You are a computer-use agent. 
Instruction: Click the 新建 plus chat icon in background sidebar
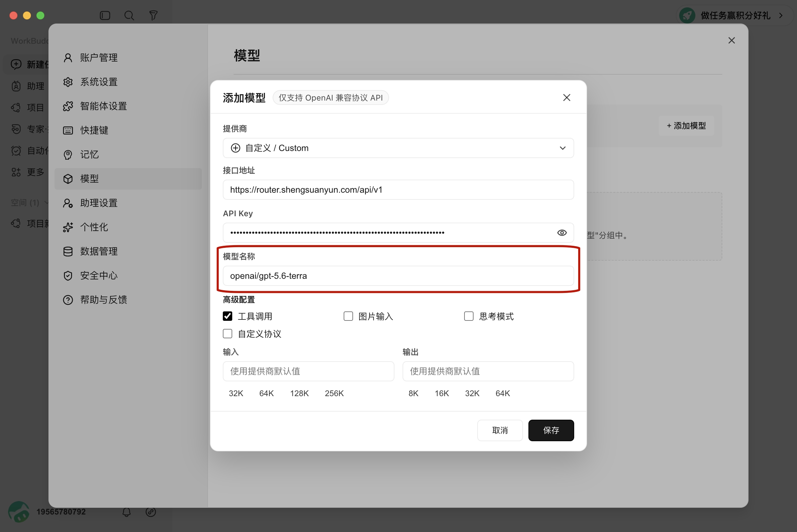pos(16,64)
